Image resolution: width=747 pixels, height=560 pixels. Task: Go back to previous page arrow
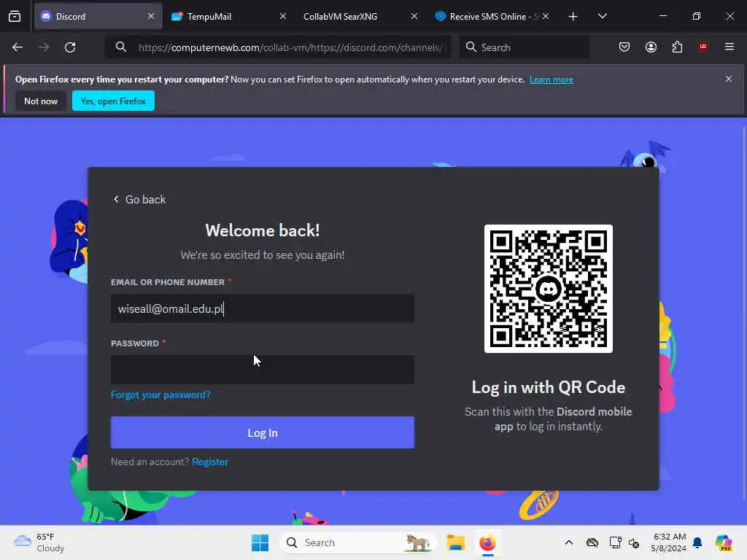pyautogui.click(x=18, y=47)
